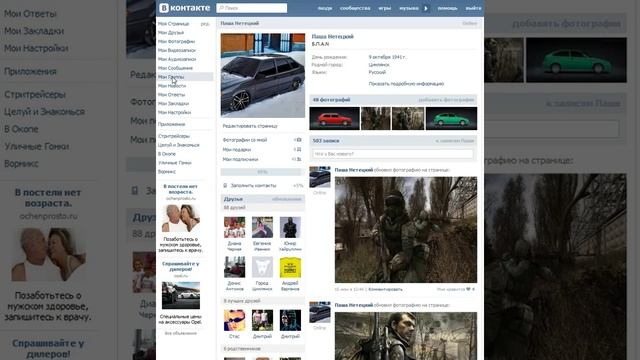Go to 'Моя Страница' in the sidebar
Image resolution: width=640 pixels, height=360 pixels.
coord(173,24)
